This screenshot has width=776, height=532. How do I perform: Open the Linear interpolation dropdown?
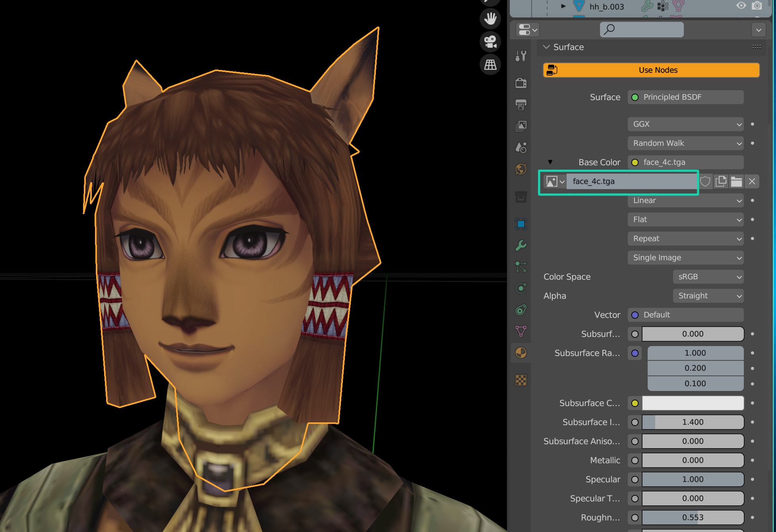pos(685,201)
